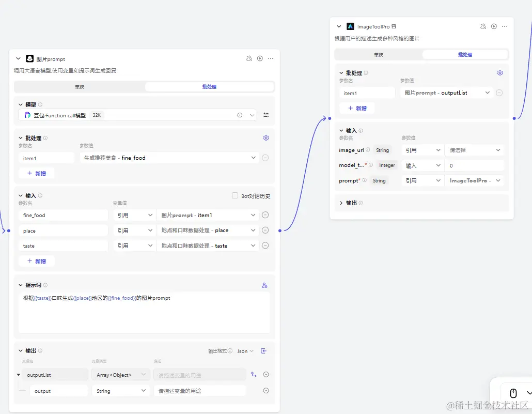Collapse the 输出 section in 图片prompt node
This screenshot has height=414, width=532.
tap(21, 350)
